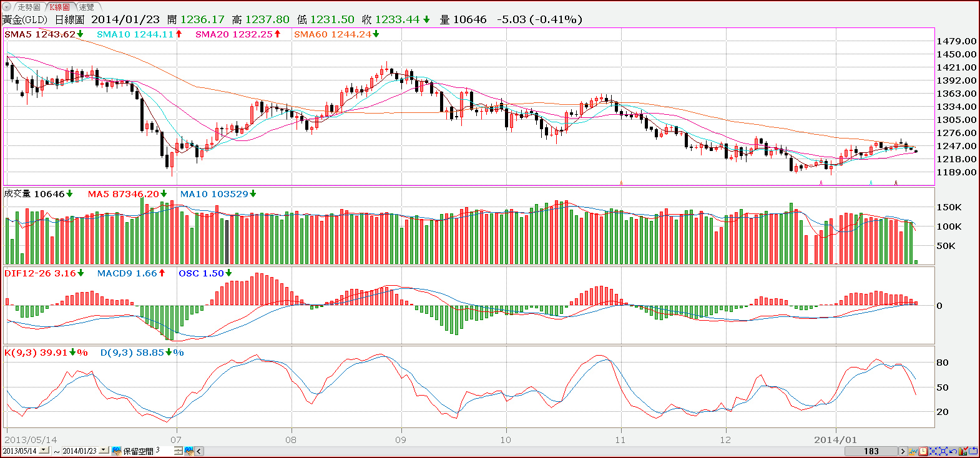Viewport: 980px width, 458px height.
Task: Click the scroll left arrow button
Action: pyautogui.click(x=199, y=451)
